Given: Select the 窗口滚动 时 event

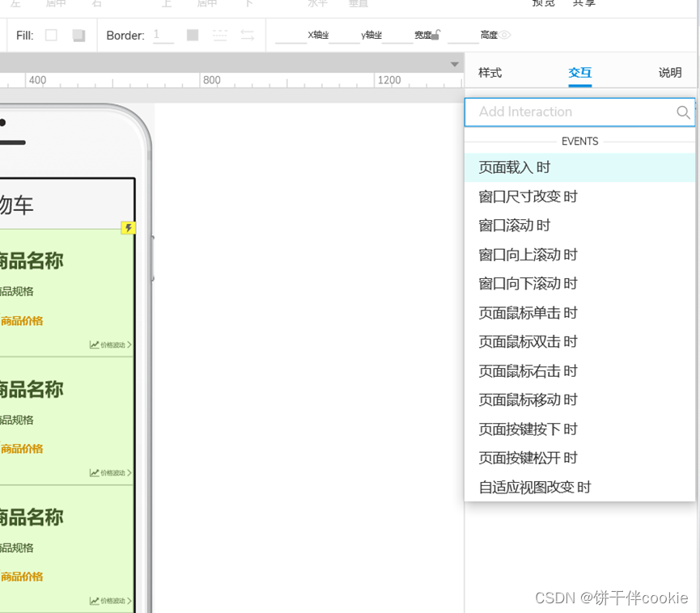Looking at the screenshot, I should [x=579, y=226].
